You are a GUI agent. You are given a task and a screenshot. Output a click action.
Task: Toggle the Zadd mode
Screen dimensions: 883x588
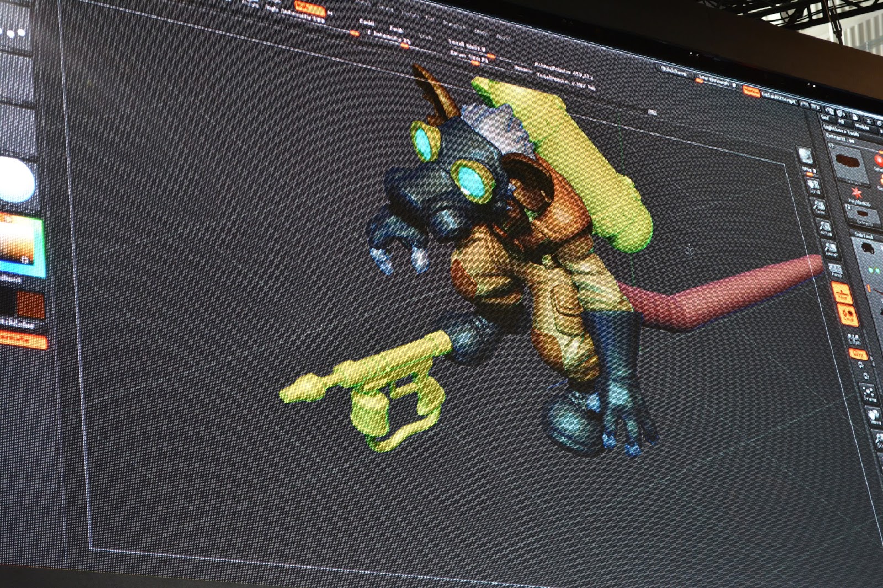(x=366, y=23)
